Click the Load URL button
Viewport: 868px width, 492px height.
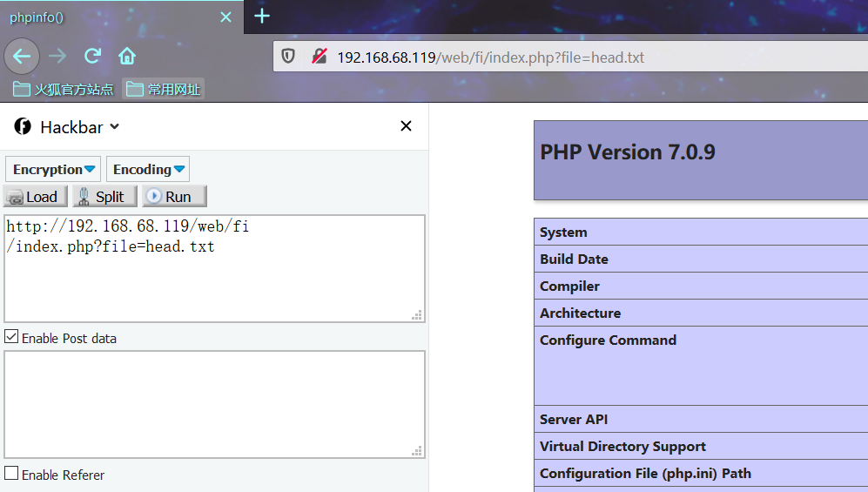pos(36,197)
